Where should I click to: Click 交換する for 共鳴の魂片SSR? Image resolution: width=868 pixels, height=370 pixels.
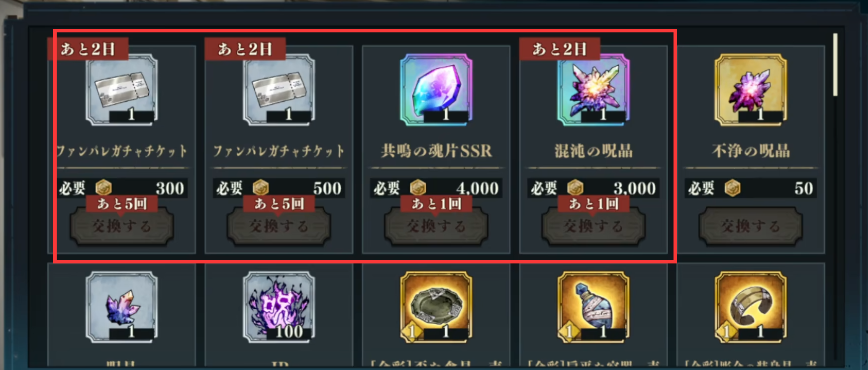(x=436, y=227)
